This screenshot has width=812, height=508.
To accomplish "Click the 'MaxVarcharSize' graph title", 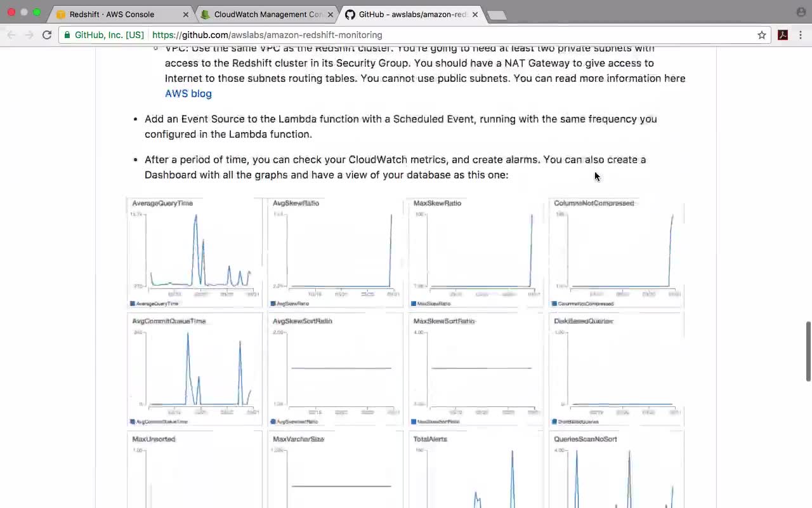I will [x=298, y=439].
